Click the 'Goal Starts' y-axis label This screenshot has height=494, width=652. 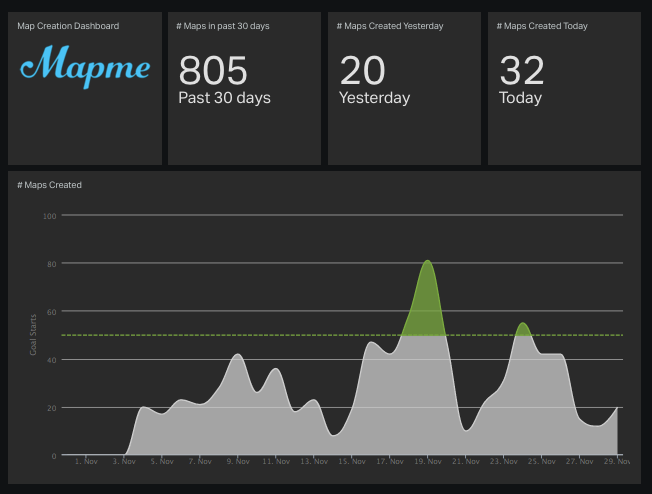pos(33,335)
